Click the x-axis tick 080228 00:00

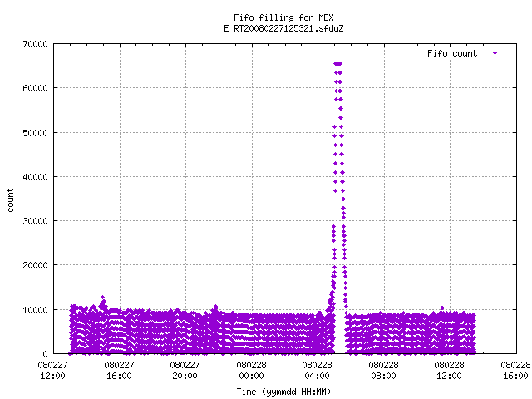point(251,371)
